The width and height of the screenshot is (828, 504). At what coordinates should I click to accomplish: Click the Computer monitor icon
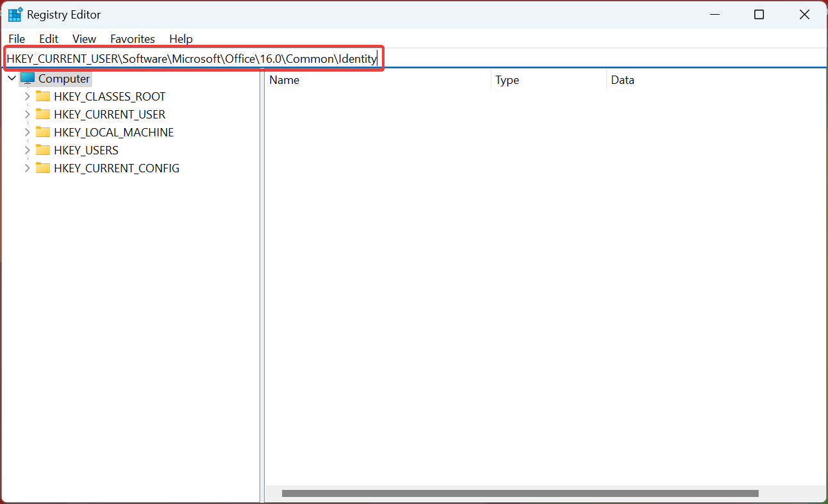pyautogui.click(x=27, y=79)
